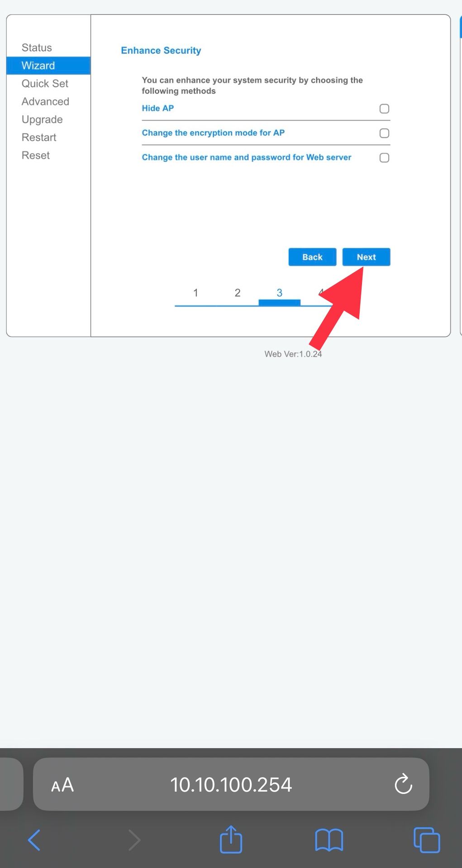Jump to wizard step 2 indicator
The height and width of the screenshot is (868, 462).
[238, 292]
